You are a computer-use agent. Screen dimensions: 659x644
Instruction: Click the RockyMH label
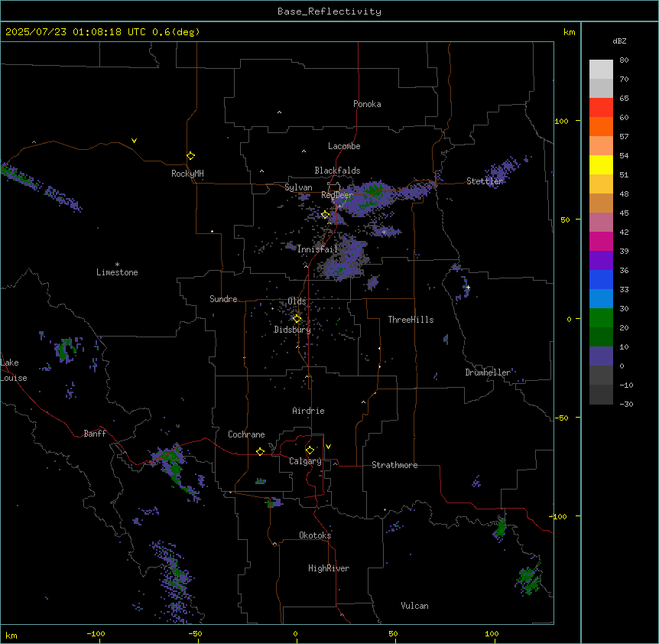[187, 174]
